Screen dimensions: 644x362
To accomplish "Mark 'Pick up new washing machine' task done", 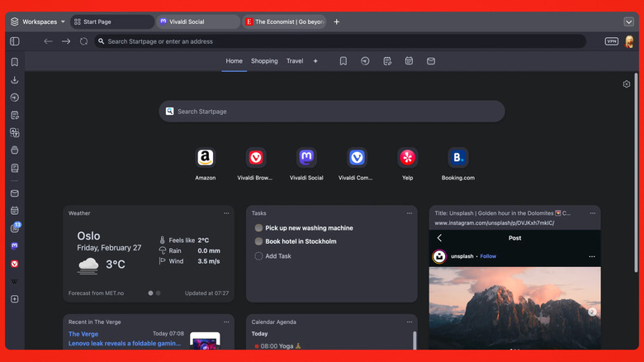I will 258,228.
